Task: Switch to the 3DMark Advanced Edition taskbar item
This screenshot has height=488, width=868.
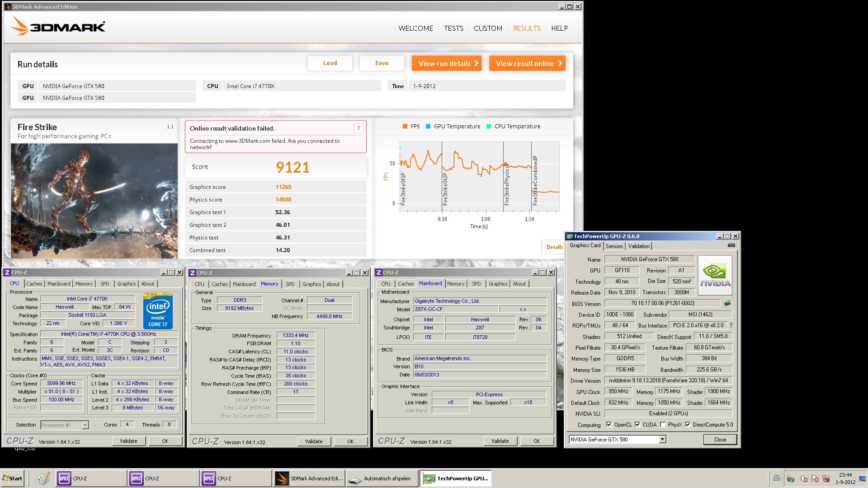Action: pos(309,479)
